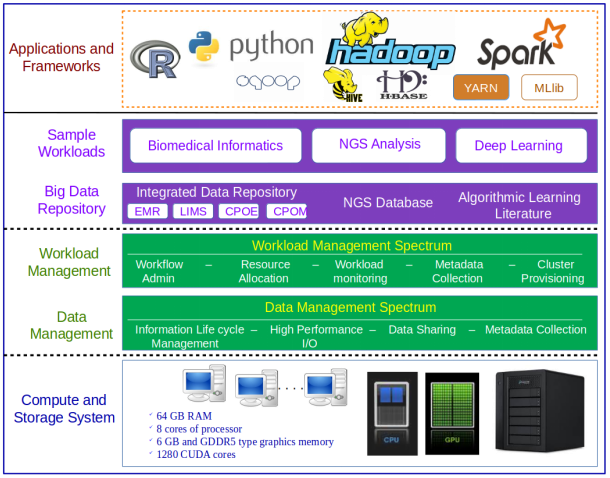Click 'Data Management' left label

[72, 325]
